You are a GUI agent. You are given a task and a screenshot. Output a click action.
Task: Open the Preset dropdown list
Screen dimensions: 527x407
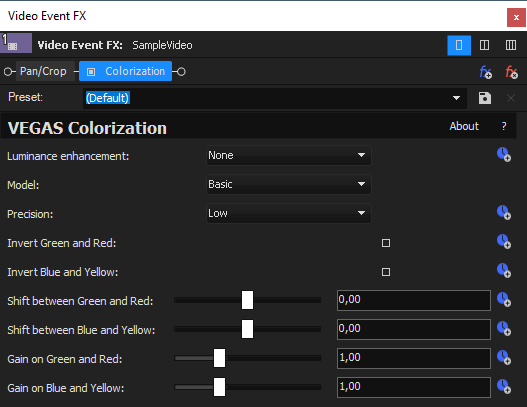tap(456, 98)
